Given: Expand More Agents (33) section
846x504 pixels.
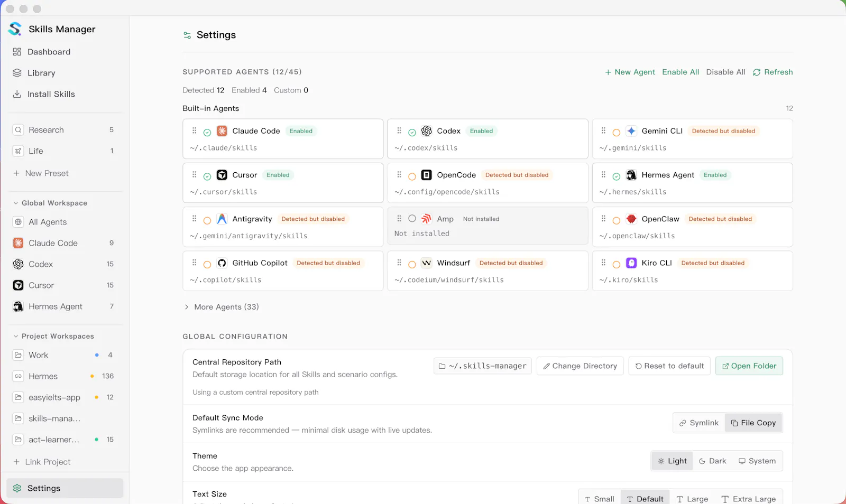Looking at the screenshot, I should [x=221, y=307].
